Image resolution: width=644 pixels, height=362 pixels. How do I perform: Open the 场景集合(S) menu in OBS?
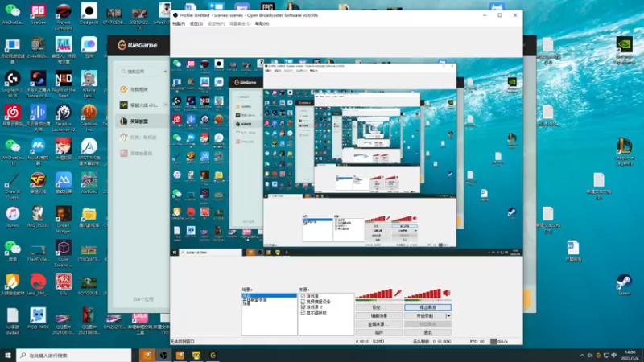240,24
